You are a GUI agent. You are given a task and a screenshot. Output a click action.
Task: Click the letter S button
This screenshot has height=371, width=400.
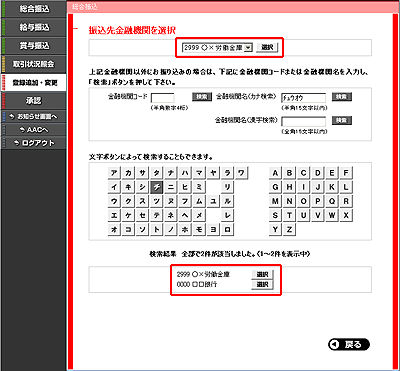(275, 216)
